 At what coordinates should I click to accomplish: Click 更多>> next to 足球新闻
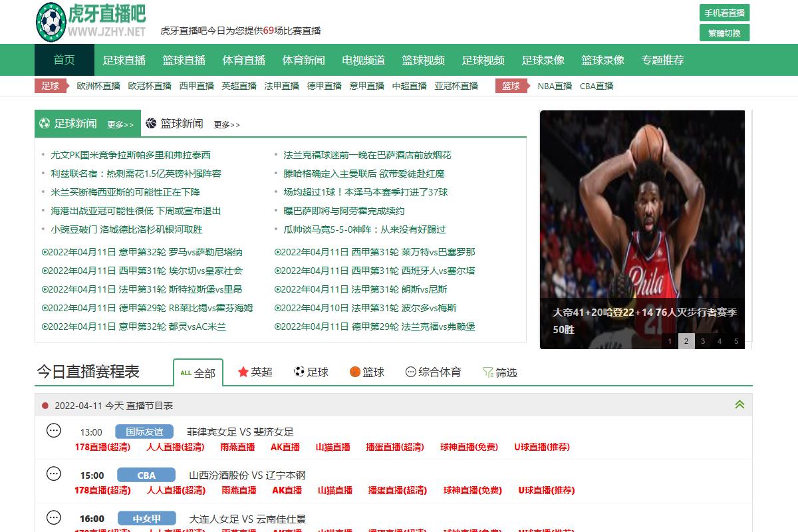point(120,124)
